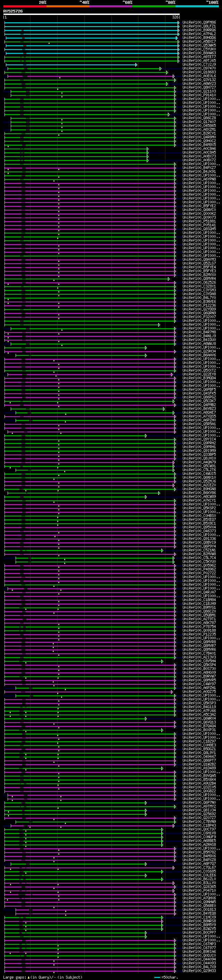This screenshot has width=222, height=980.
Task: Select the purple alignment bar for A0E0L6
Action: coord(91,76)
